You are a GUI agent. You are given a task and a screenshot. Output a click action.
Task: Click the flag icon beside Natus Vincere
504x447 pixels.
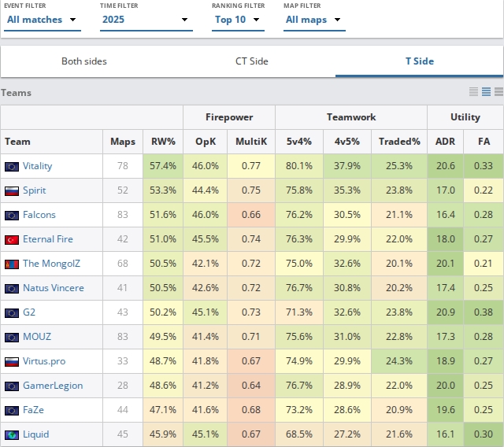tap(12, 289)
